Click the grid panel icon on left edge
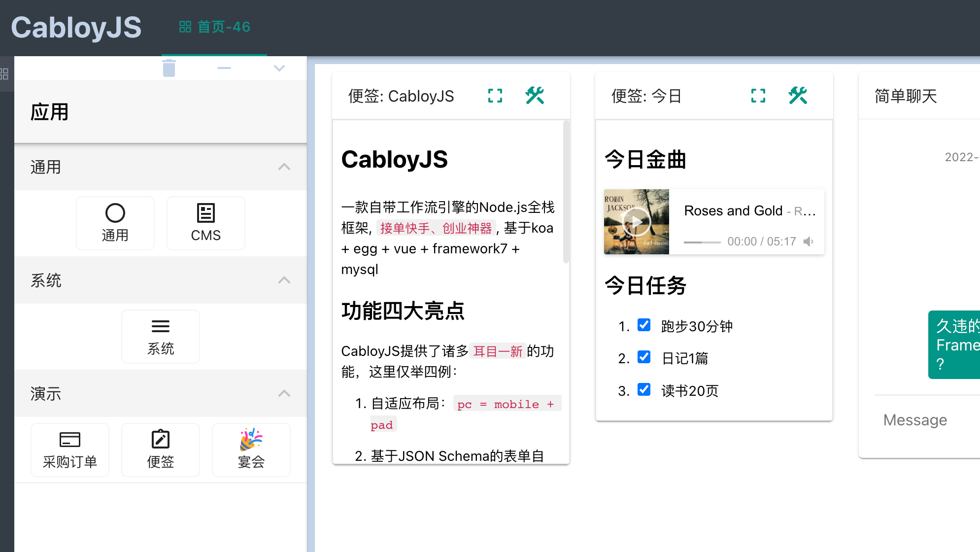This screenshot has width=980, height=552. point(4,74)
